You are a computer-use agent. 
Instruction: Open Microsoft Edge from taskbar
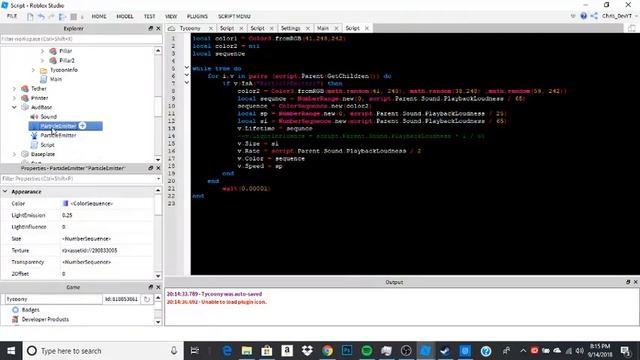tap(227, 351)
